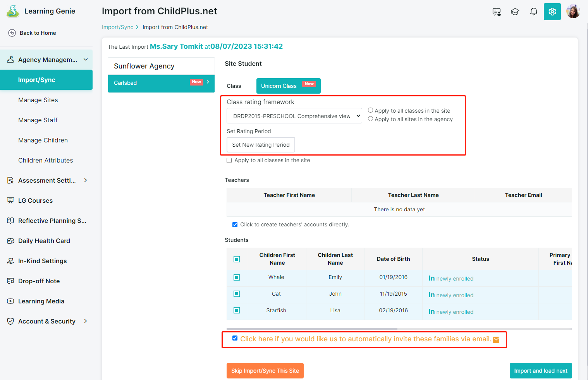Image resolution: width=588 pixels, height=380 pixels.
Task: Toggle the checkbox for student Cat
Action: point(237,294)
